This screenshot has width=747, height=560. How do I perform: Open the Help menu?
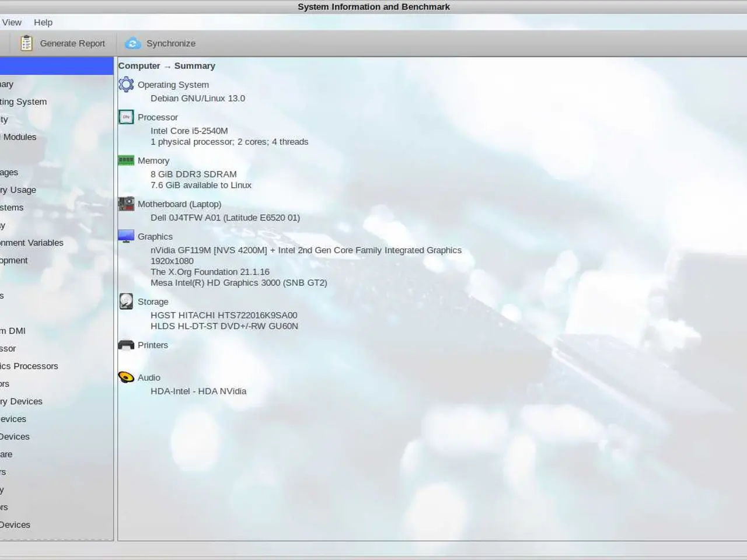point(43,22)
